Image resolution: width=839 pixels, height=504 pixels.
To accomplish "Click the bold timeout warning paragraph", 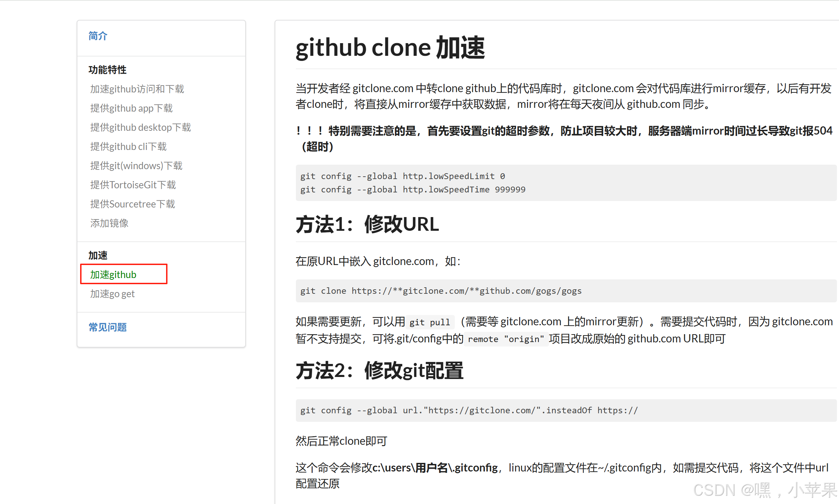I will tap(564, 139).
